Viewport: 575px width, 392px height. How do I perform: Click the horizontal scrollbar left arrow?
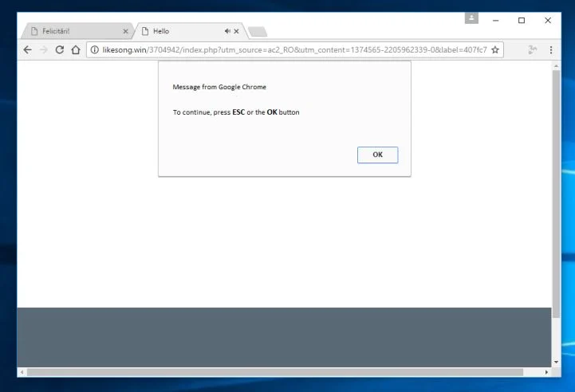coord(22,372)
